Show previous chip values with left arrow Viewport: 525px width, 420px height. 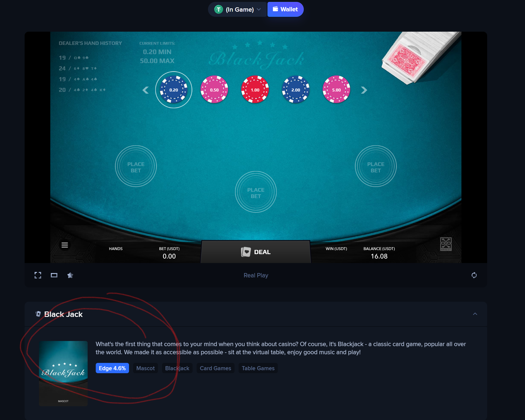click(x=146, y=90)
